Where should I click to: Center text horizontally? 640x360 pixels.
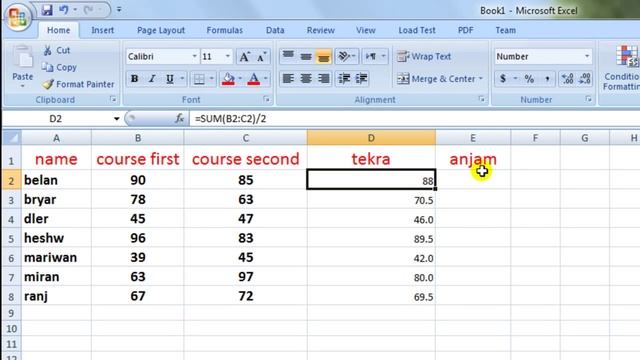point(306,79)
